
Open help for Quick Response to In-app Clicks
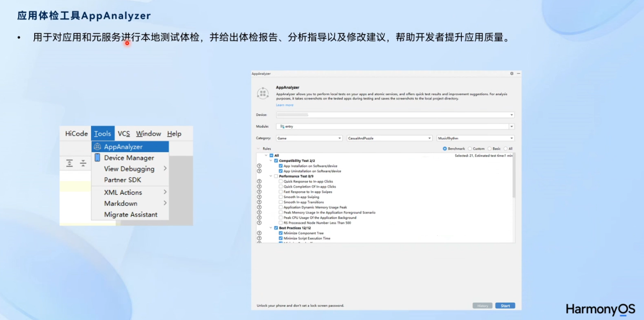(x=259, y=181)
